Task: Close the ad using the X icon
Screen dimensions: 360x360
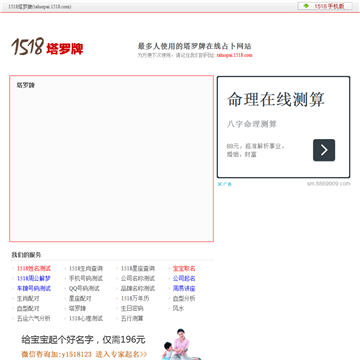Action: (x=220, y=184)
